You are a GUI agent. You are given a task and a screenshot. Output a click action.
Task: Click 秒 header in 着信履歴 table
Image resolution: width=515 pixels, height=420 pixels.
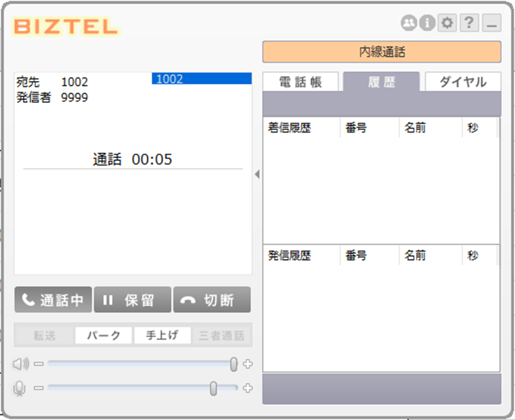click(480, 128)
